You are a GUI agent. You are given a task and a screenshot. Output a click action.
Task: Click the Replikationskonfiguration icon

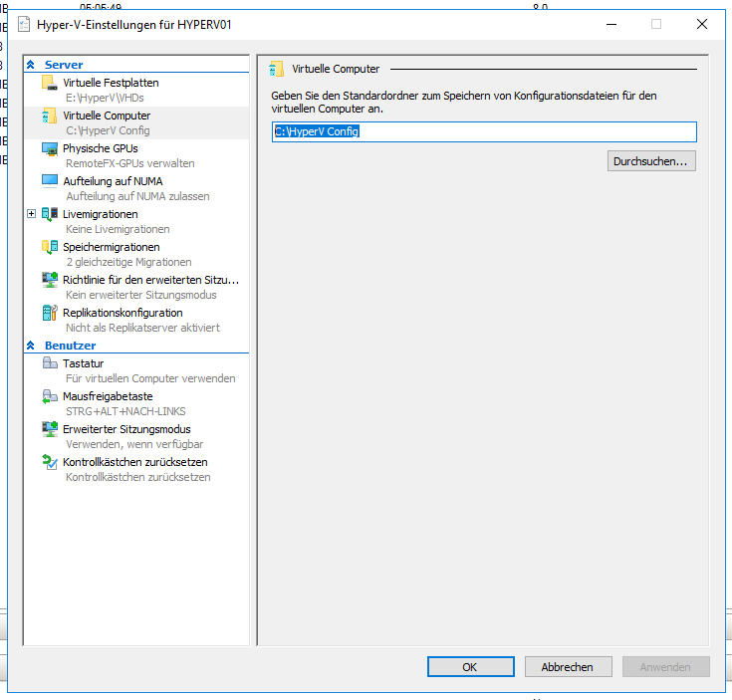pos(50,313)
